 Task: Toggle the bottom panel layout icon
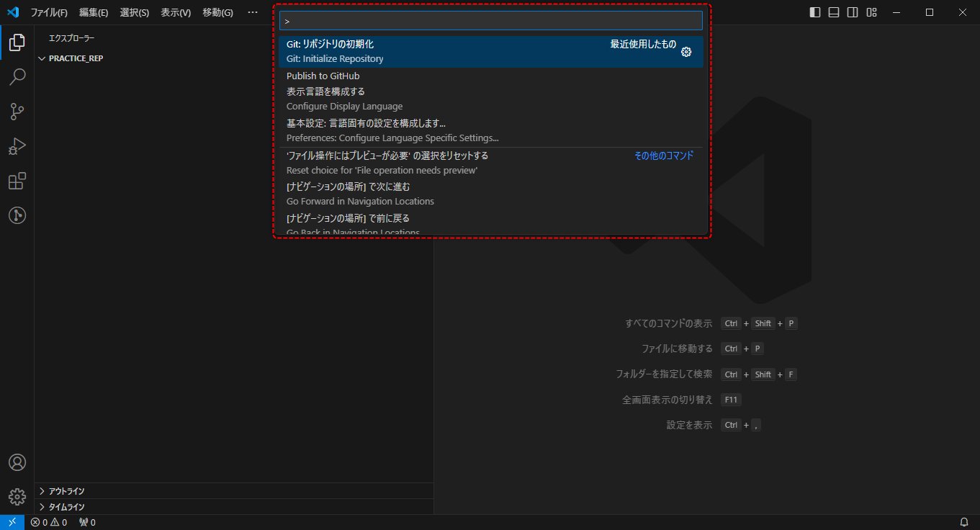834,12
